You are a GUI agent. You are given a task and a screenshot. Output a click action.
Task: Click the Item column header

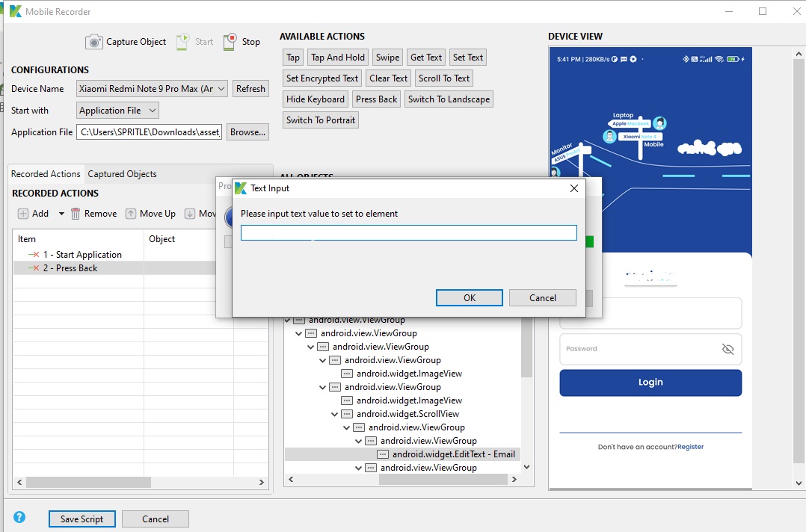pyautogui.click(x=78, y=239)
